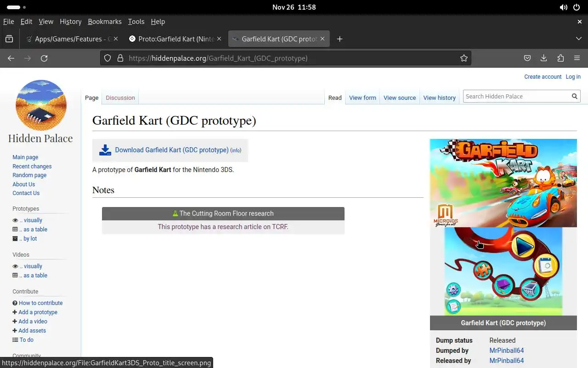
Task: Open the Tools menu
Action: click(x=136, y=22)
